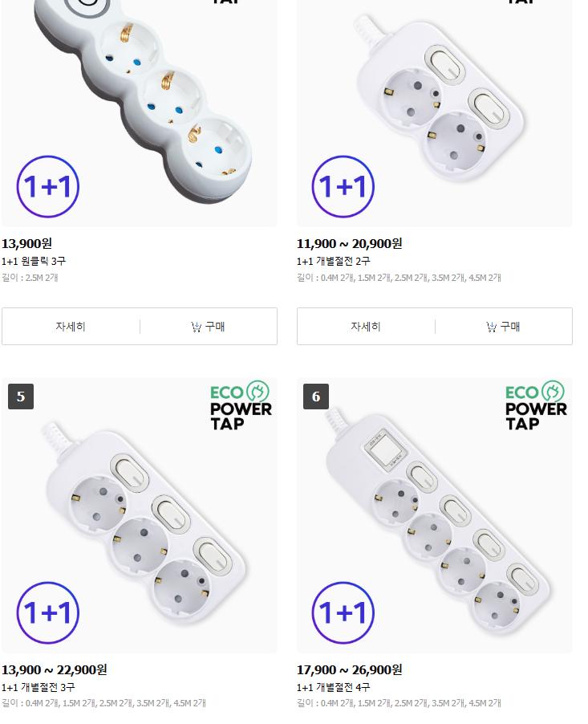The image size is (588, 724).
Task: Click the 1+1 badge on 개별절전 3구
Action: tap(48, 612)
